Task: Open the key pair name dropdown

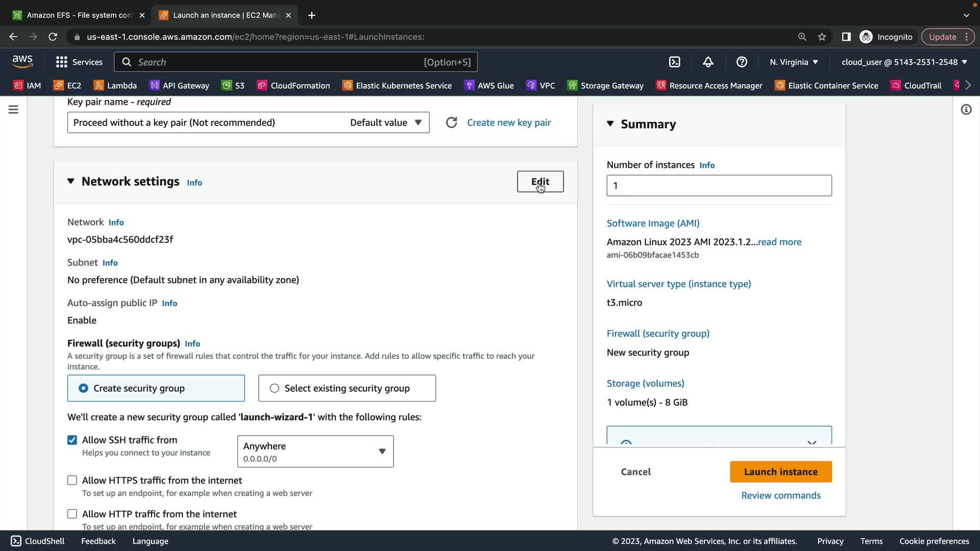Action: [x=248, y=122]
